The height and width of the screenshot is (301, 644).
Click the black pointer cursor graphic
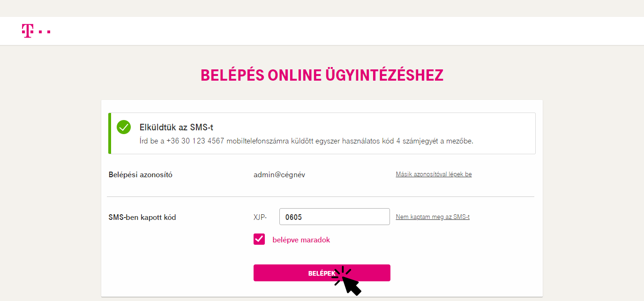click(348, 281)
